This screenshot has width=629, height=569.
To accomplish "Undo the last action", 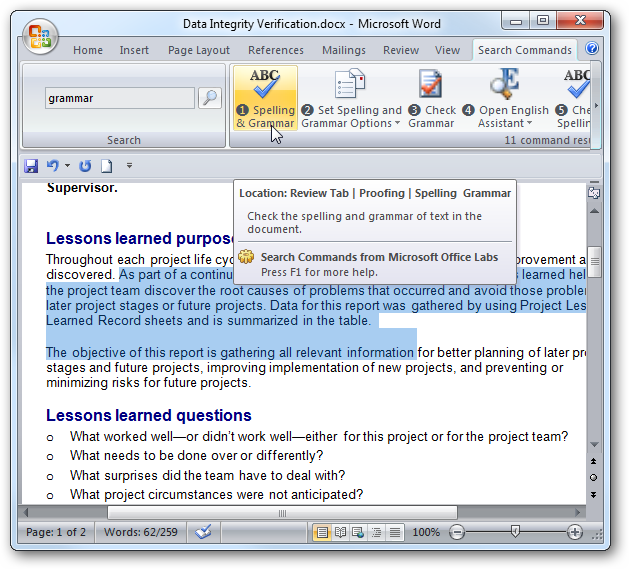I will (53, 165).
